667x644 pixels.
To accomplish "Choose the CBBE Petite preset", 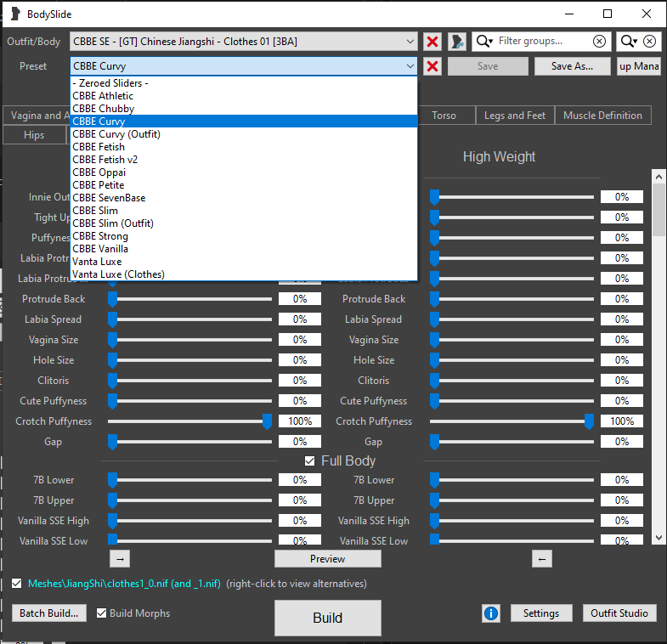I will coord(244,185).
